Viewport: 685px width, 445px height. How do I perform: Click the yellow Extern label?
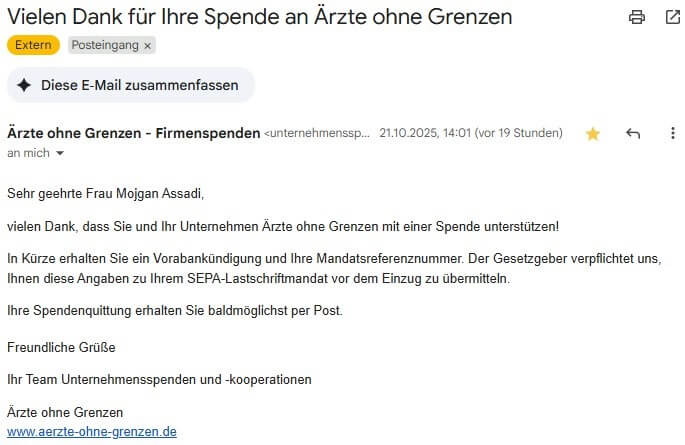(33, 45)
